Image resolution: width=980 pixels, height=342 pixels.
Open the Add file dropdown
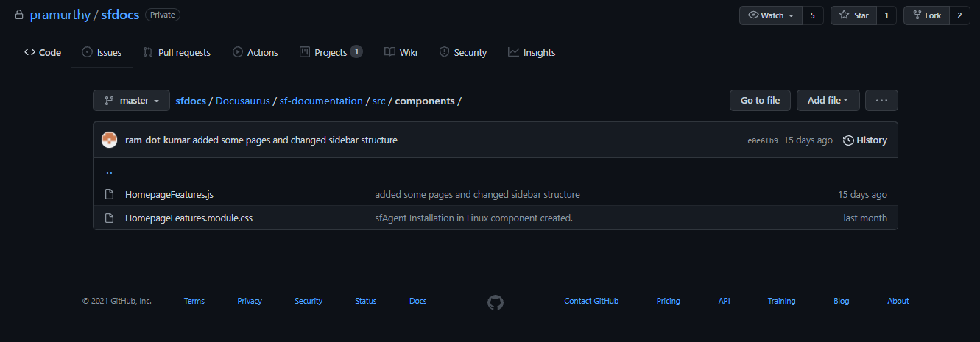[x=828, y=101]
